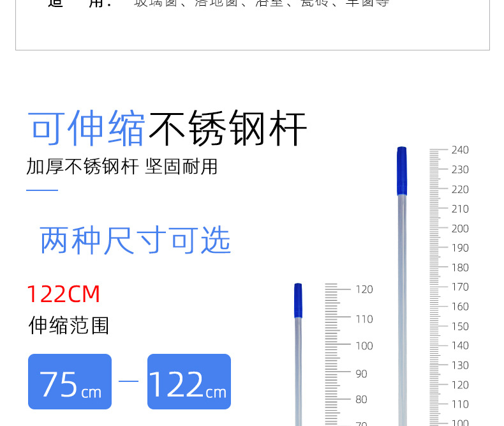The height and width of the screenshot is (426, 504).
Task: Click the 230 ruler mark
Action: tap(460, 169)
